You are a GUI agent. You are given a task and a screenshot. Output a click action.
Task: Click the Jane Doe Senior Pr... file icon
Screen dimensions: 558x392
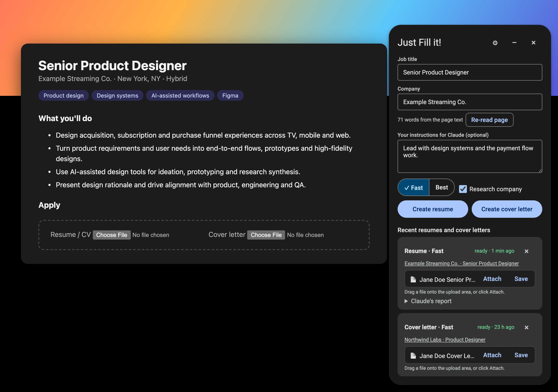[413, 279]
